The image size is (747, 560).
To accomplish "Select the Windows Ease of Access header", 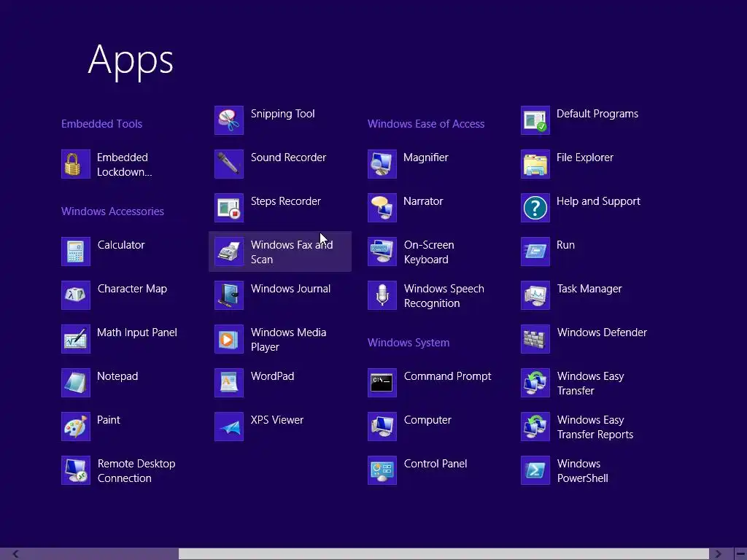I will coord(426,124).
